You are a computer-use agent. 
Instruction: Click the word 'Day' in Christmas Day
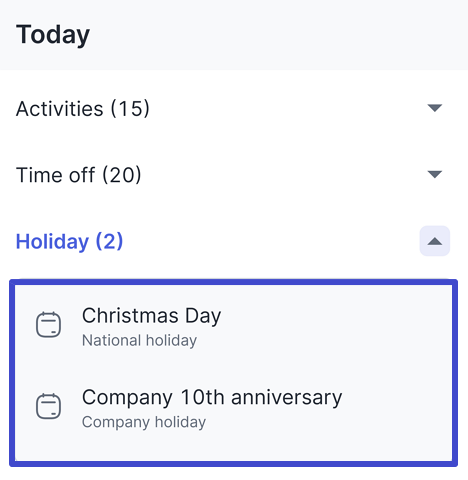tap(203, 315)
